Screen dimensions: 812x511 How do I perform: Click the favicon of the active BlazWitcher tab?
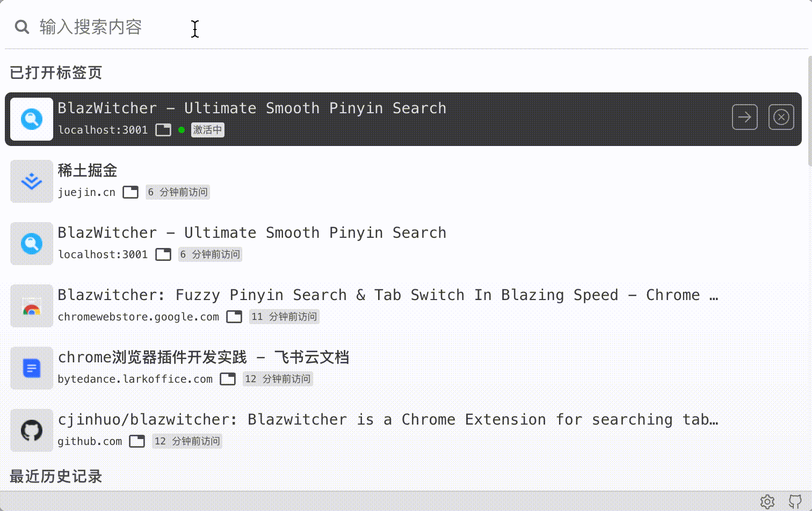click(x=32, y=119)
